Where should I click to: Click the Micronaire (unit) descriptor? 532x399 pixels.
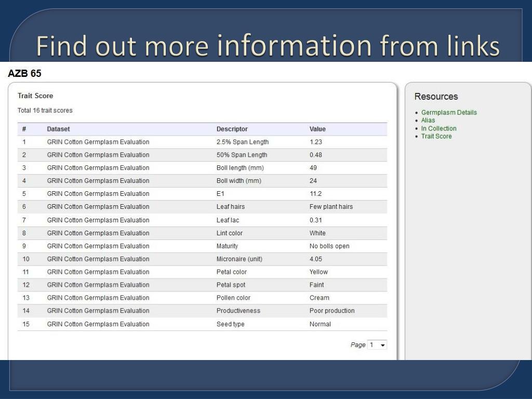click(240, 259)
